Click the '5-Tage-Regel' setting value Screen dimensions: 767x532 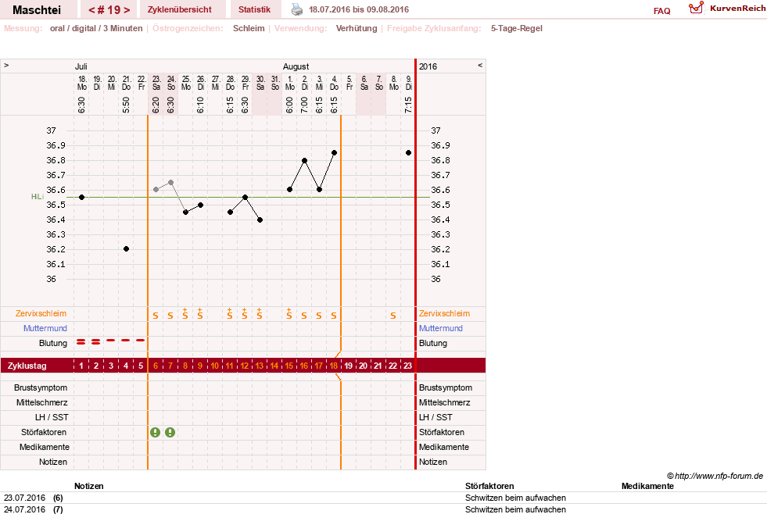[517, 28]
